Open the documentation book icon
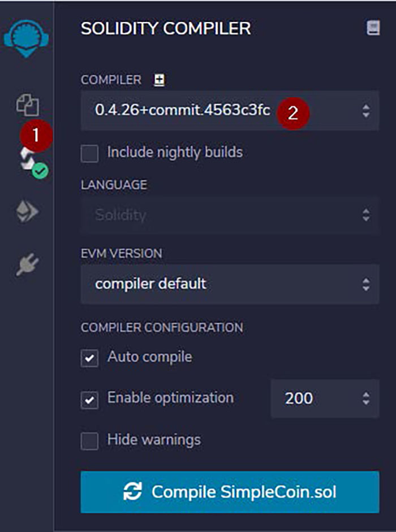Viewport: 396px width, 532px height. coord(373,29)
